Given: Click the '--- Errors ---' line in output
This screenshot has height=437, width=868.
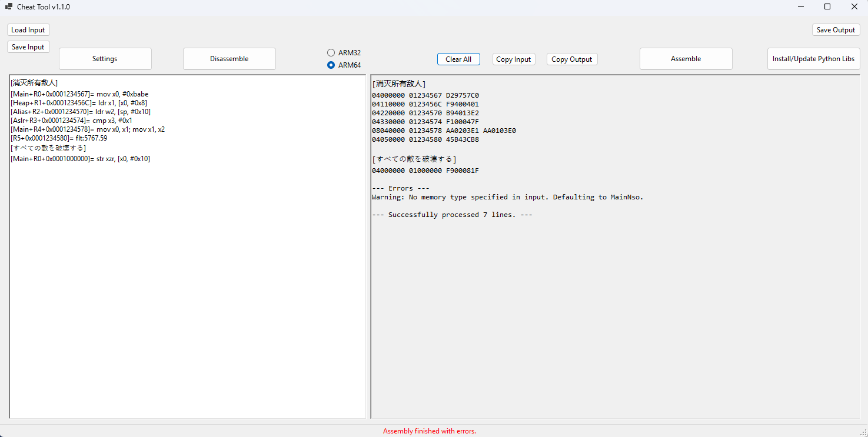Looking at the screenshot, I should click(401, 188).
